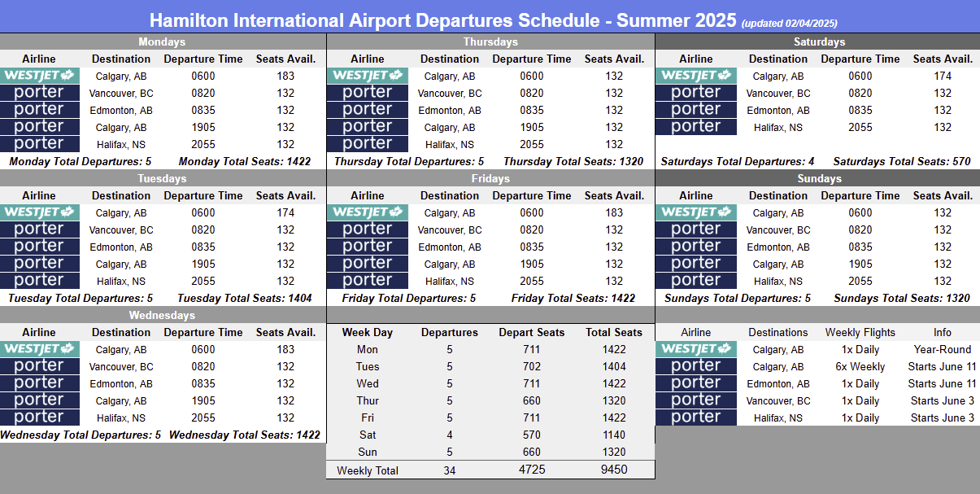
Task: Click the Porter logo for Friday's Vancouver flight
Action: point(368,230)
